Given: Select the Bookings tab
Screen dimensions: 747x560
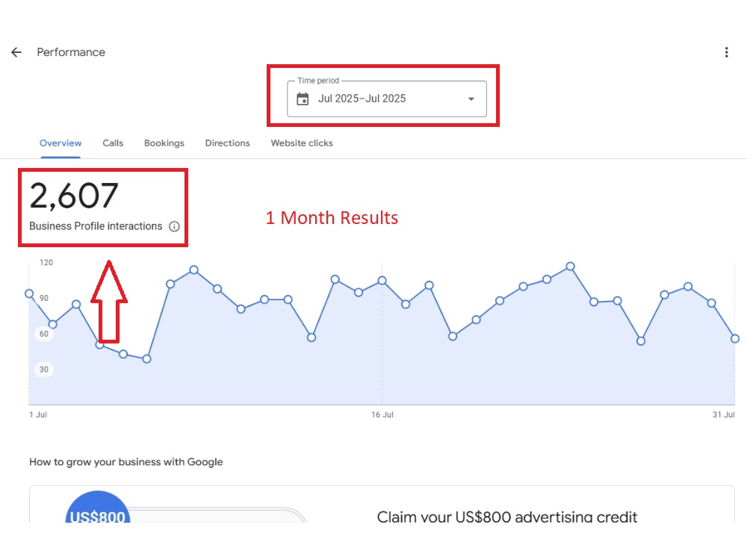Looking at the screenshot, I should tap(164, 143).
